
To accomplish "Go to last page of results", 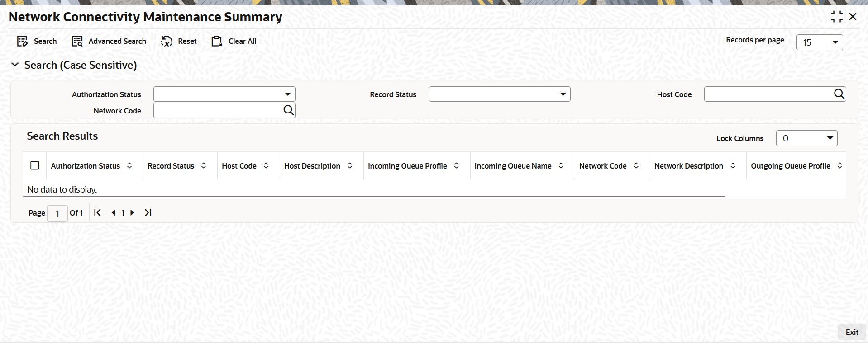I will pyautogui.click(x=148, y=212).
